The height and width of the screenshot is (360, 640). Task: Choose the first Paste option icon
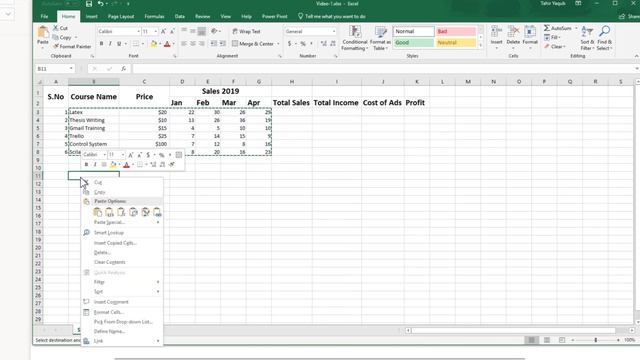click(x=98, y=212)
